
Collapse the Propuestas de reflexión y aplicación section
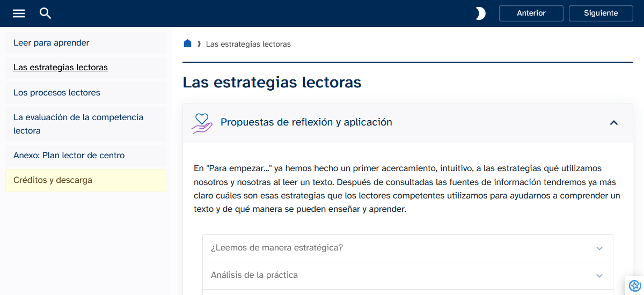click(x=614, y=123)
